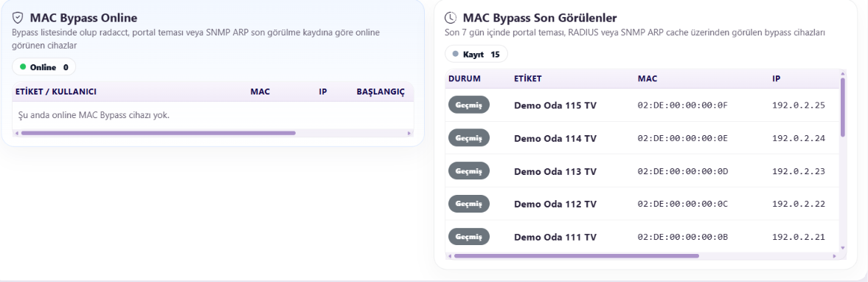This screenshot has width=868, height=282.
Task: Select the Demo Oda 111 TV label
Action: coord(555,237)
